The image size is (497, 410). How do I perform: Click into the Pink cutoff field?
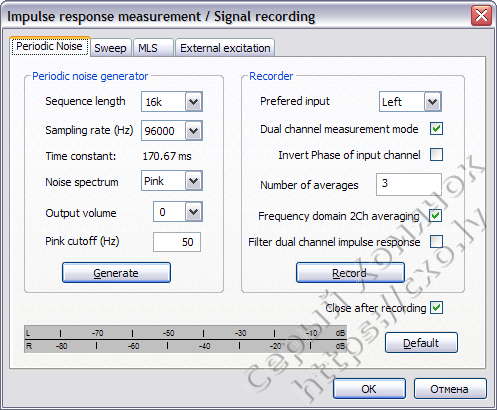point(177,242)
